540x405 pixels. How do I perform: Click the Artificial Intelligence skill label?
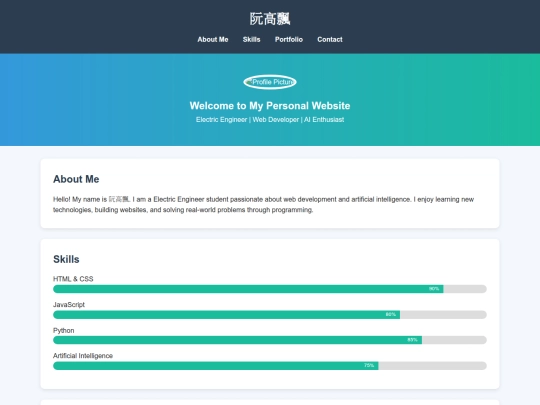(83, 356)
